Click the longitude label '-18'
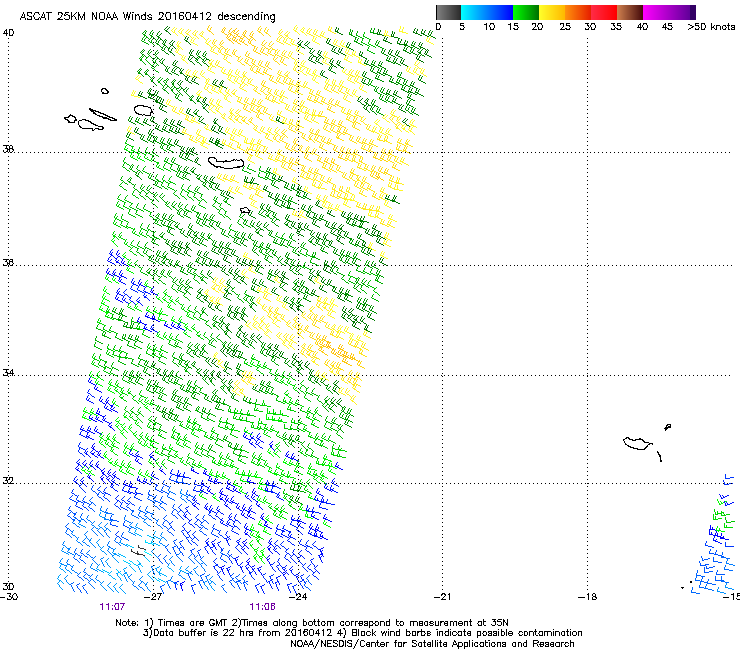This screenshot has width=740, height=650. 587,597
